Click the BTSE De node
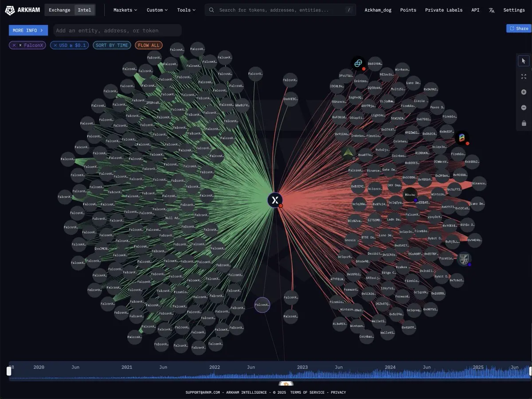 (368, 238)
